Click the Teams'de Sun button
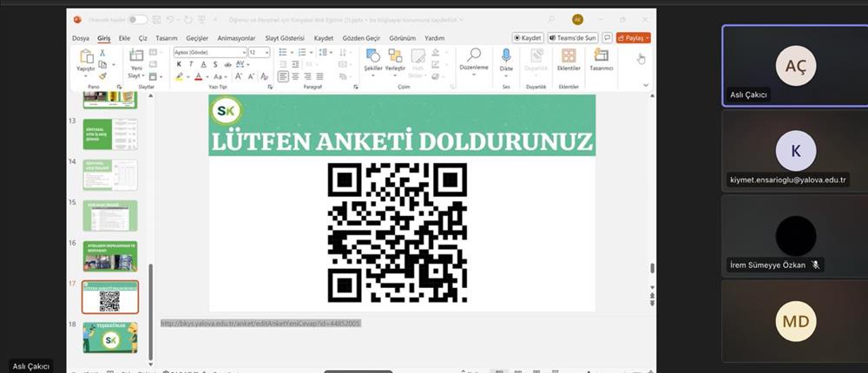The height and width of the screenshot is (373, 868). pos(573,37)
